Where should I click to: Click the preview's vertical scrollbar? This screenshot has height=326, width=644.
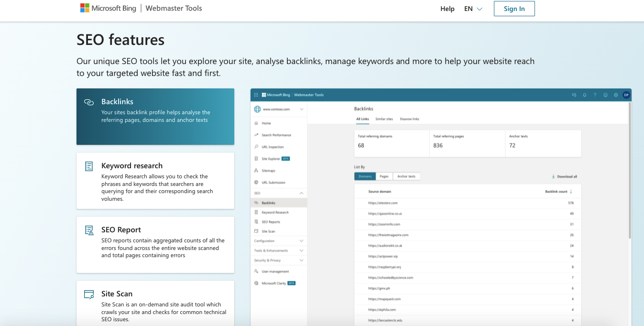(x=630, y=170)
